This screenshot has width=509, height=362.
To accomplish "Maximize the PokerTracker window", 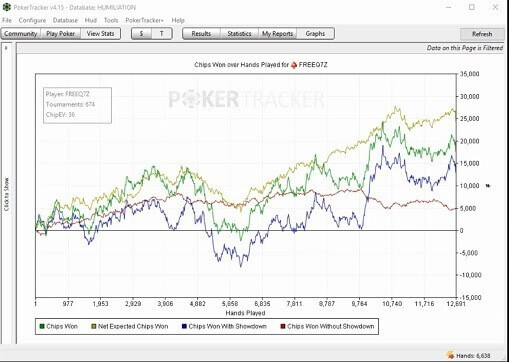I will 472,7.
